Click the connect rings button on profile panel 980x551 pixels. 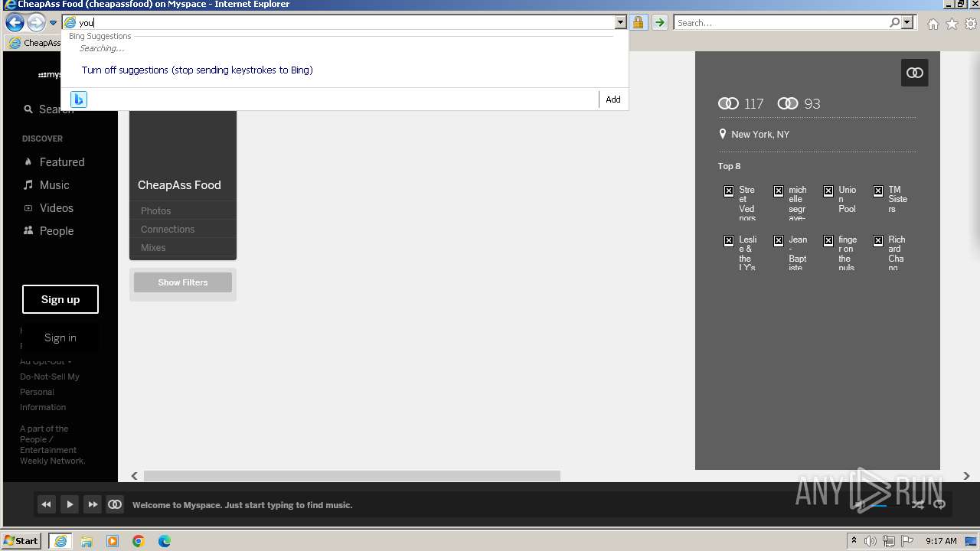pos(915,73)
